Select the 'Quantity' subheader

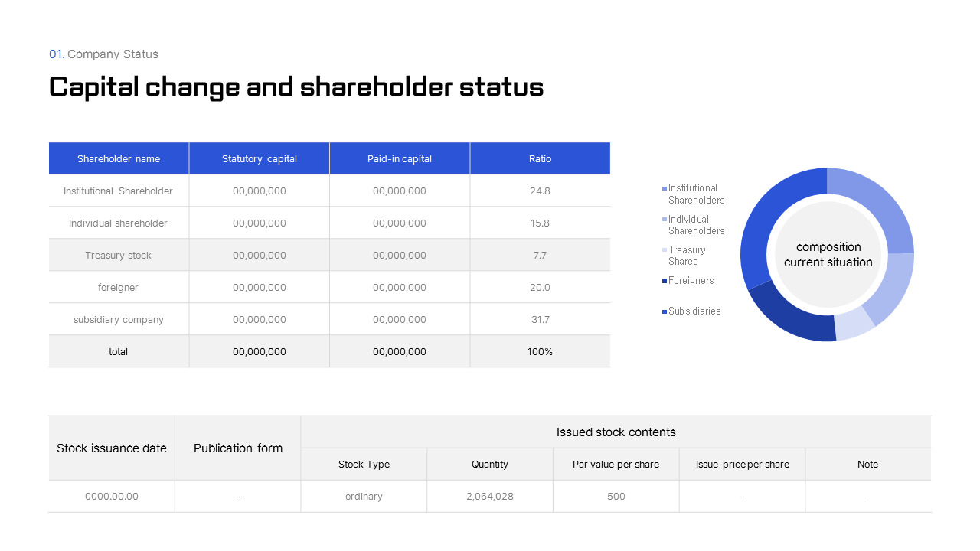click(x=490, y=465)
